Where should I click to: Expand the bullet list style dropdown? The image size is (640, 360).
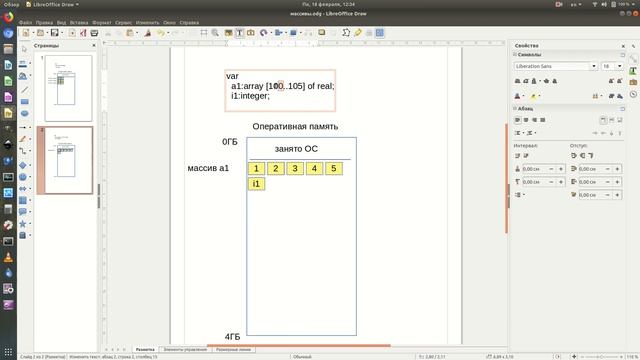524,133
